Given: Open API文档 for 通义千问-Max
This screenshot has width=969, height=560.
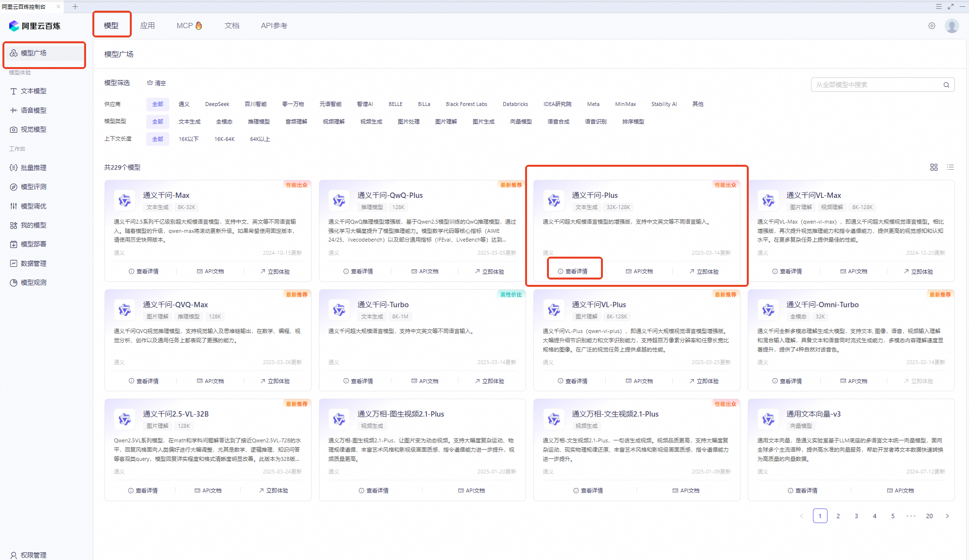Looking at the screenshot, I should point(210,271).
